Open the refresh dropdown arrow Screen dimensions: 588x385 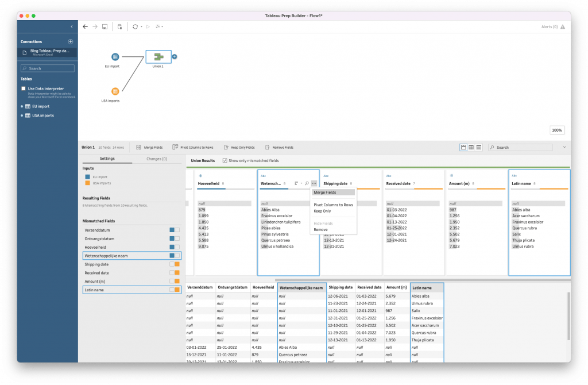141,26
